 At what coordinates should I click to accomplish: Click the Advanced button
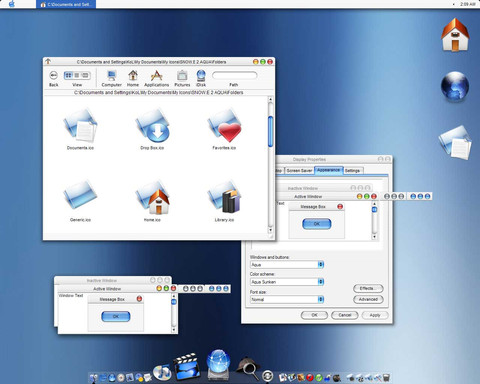[x=368, y=299]
